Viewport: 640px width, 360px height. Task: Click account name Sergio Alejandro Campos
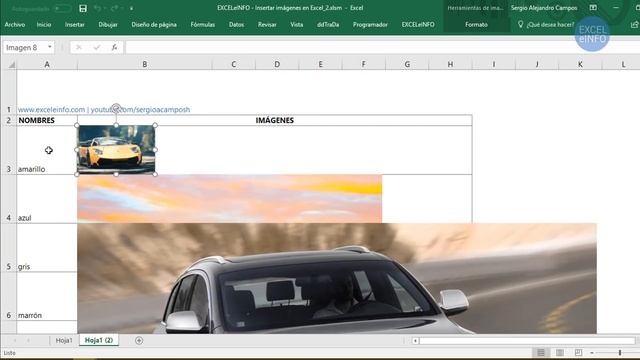544,8
